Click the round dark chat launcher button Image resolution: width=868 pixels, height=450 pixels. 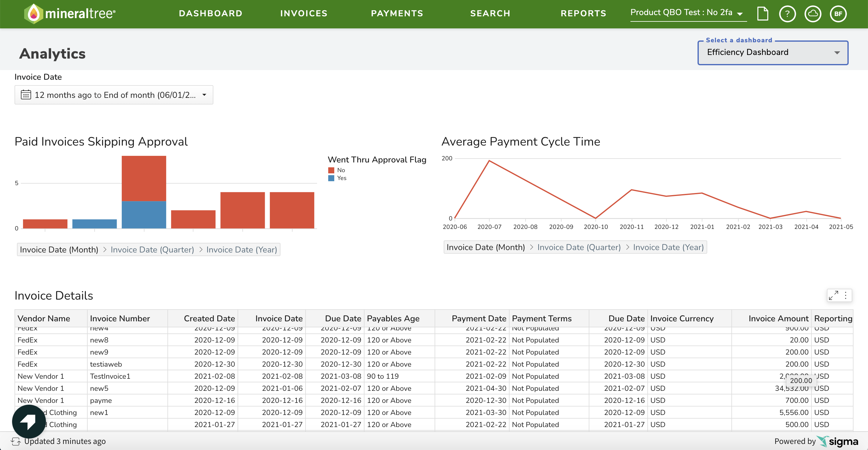pos(29,421)
